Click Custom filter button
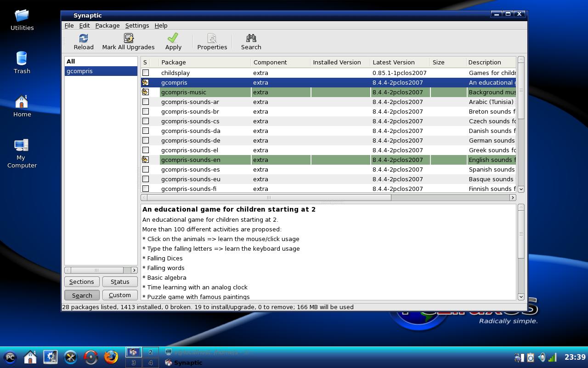Image resolution: width=588 pixels, height=368 pixels. [x=120, y=295]
